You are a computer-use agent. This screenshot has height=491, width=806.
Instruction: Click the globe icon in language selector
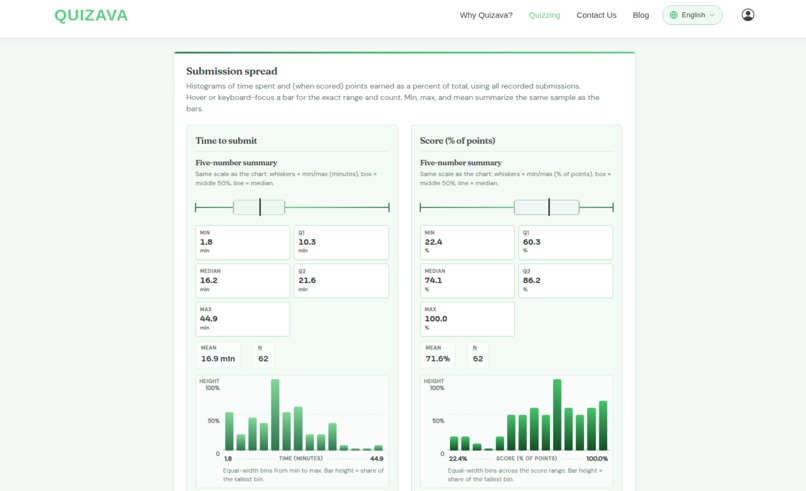(673, 15)
